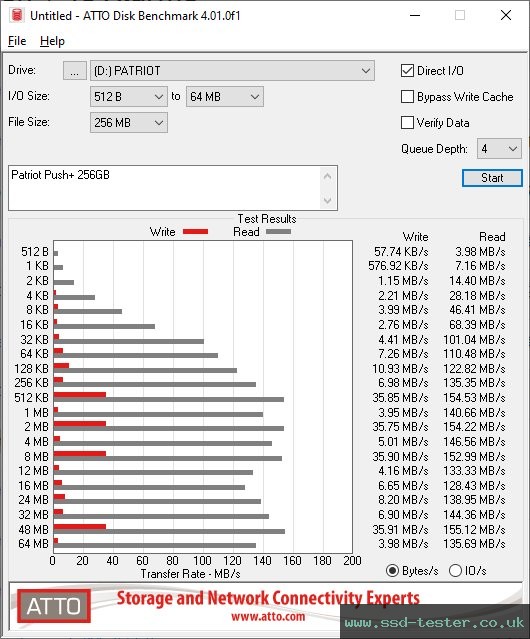Click the Transfer Rate - MB/s axis label
The width and height of the screenshot is (530, 639).
click(190, 574)
